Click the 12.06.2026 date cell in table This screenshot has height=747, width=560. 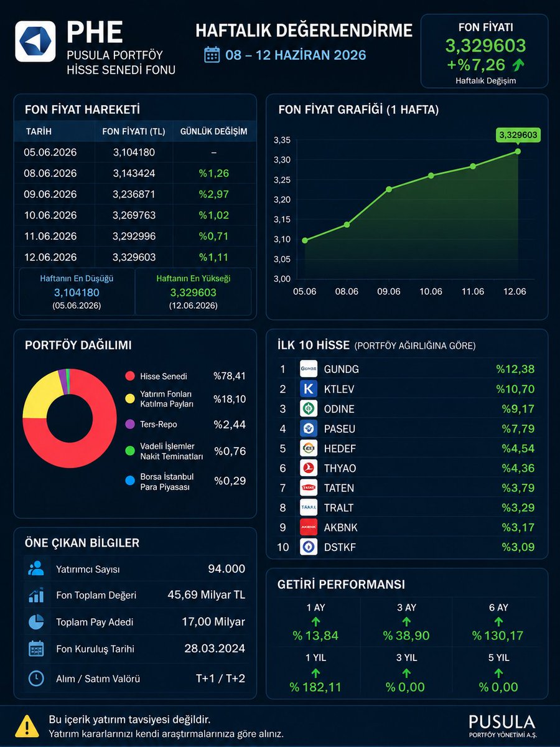[51, 257]
